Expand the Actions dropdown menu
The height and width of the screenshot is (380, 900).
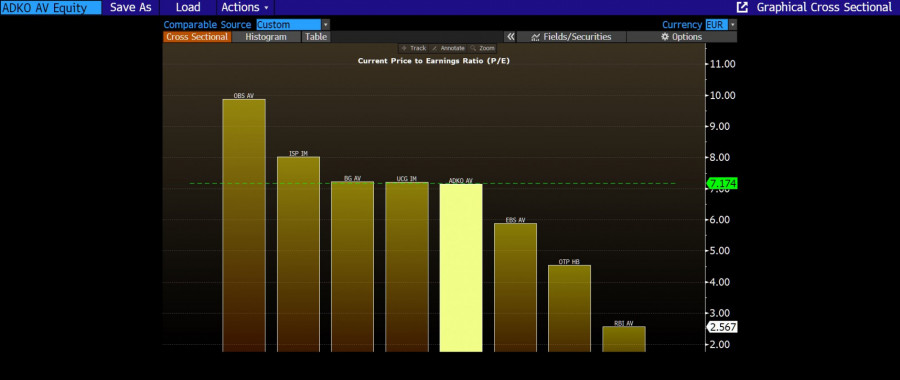(245, 7)
